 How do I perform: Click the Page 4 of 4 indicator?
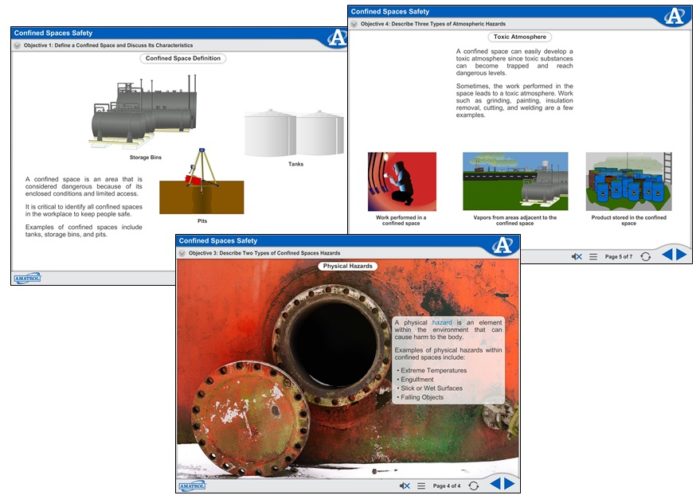click(x=447, y=485)
